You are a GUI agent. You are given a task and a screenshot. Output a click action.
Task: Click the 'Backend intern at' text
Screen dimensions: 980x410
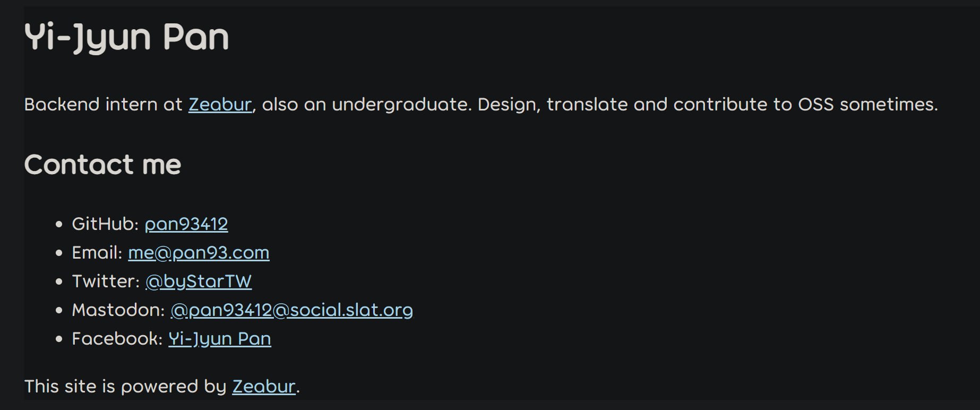(x=103, y=105)
